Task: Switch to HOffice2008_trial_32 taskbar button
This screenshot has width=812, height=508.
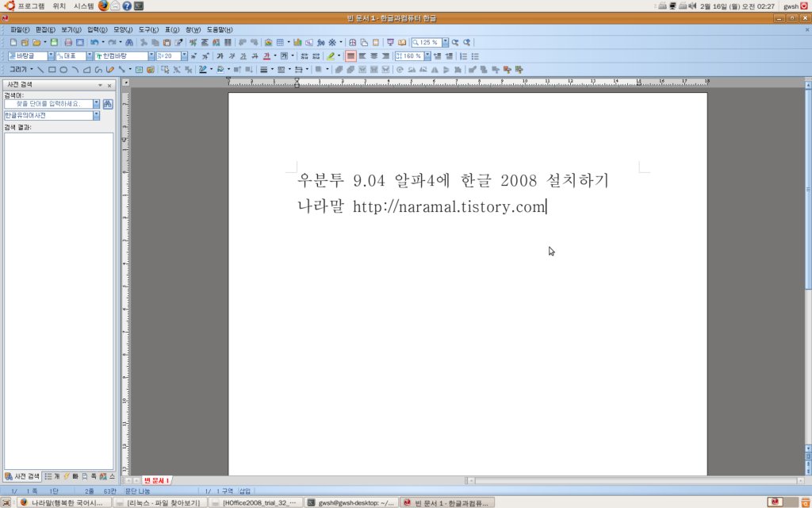Action: click(255, 502)
